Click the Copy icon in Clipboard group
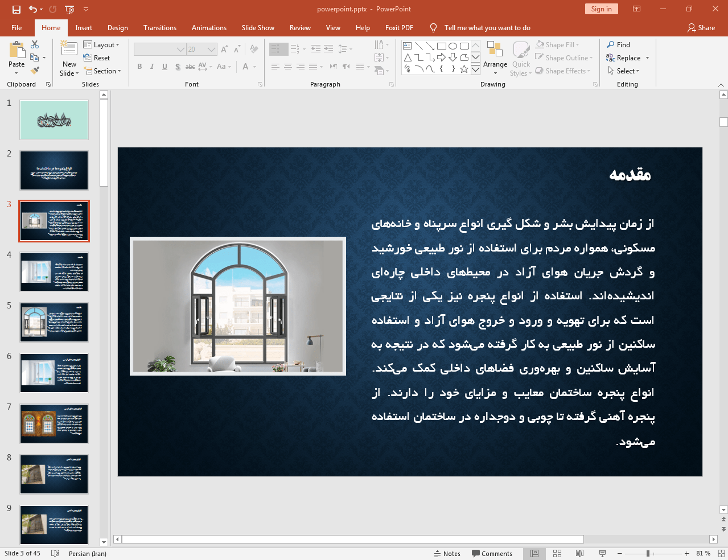Screen dimensions: 728x560 point(35,57)
